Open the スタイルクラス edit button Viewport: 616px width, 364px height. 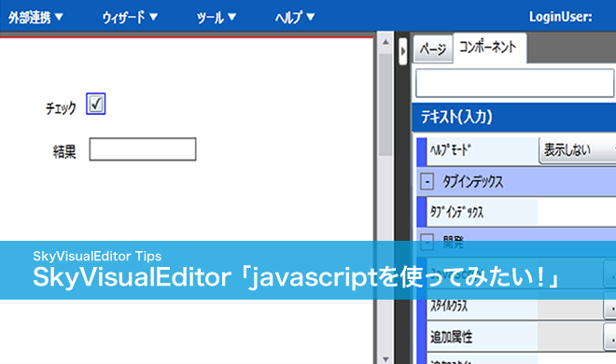click(610, 306)
